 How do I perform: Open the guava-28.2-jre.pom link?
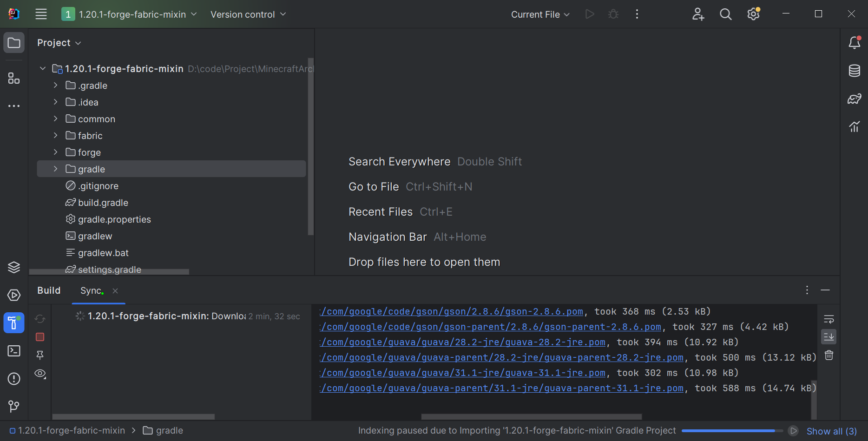[x=462, y=342]
